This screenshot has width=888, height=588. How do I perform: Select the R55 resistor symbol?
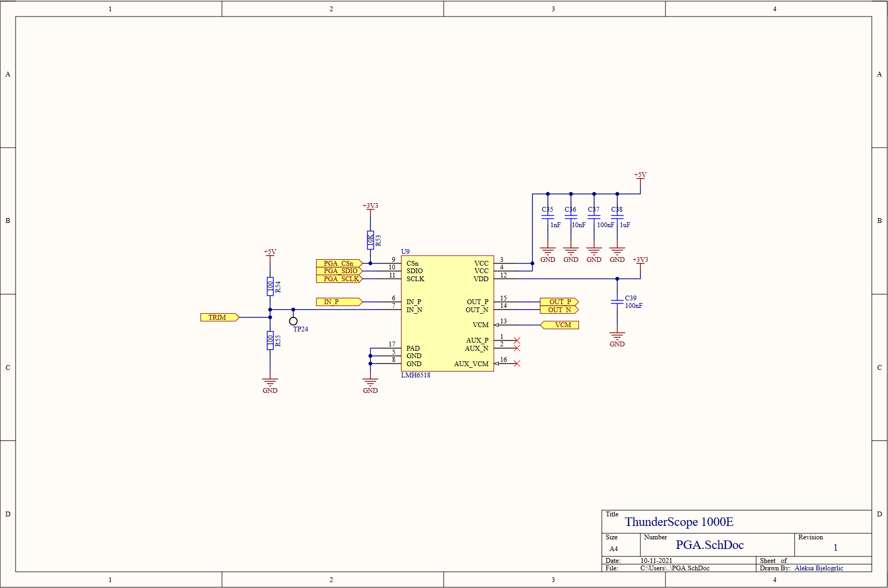[270, 341]
